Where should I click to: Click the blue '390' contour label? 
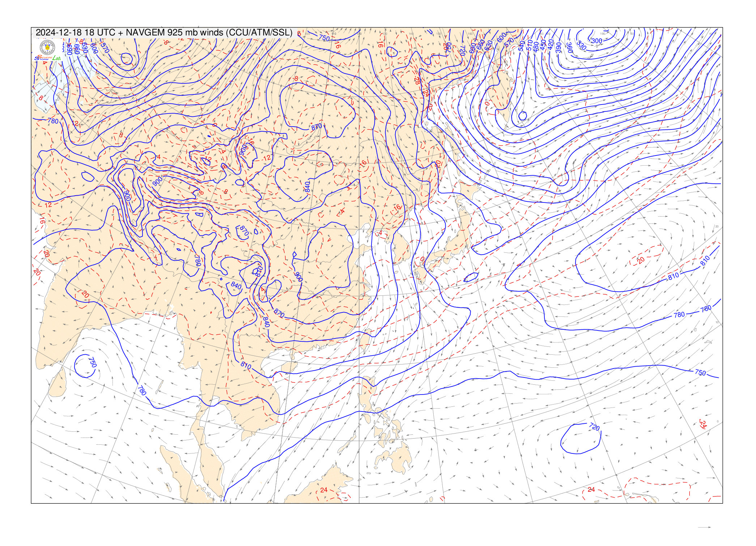click(x=558, y=47)
